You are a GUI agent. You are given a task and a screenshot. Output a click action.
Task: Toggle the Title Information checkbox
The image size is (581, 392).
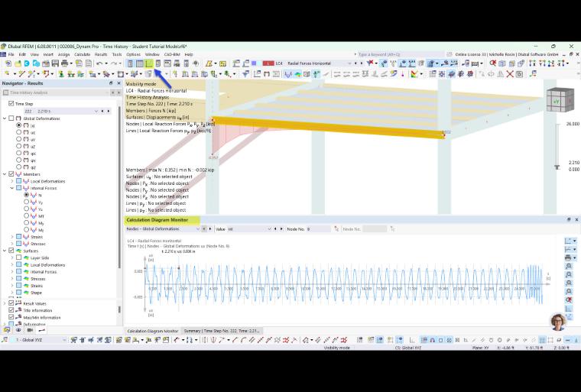tap(11, 310)
